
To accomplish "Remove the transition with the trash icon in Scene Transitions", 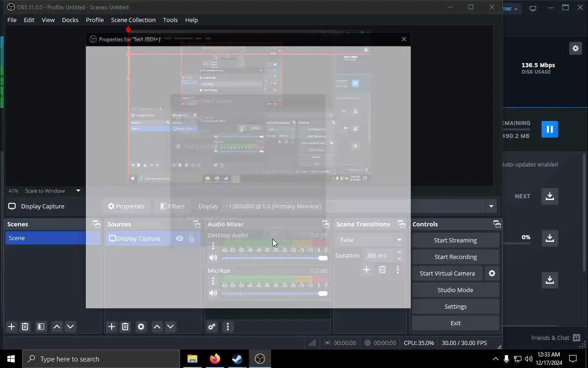I will coord(382,270).
